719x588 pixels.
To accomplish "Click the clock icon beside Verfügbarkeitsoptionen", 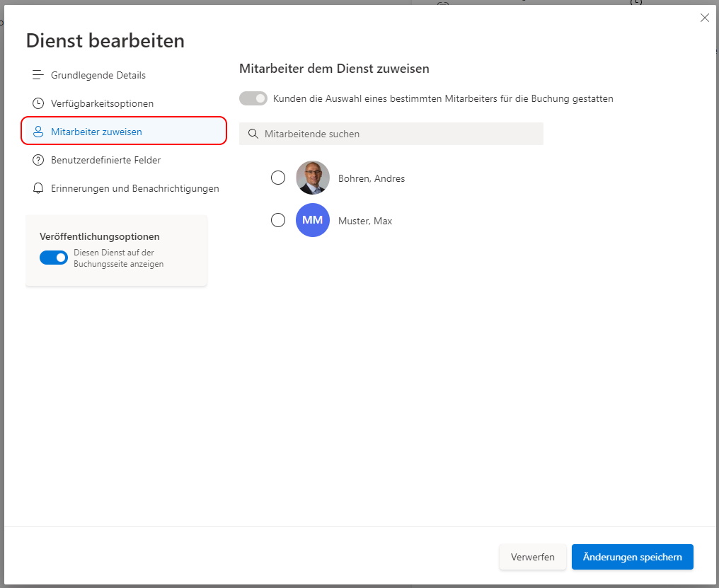I will pyautogui.click(x=38, y=103).
